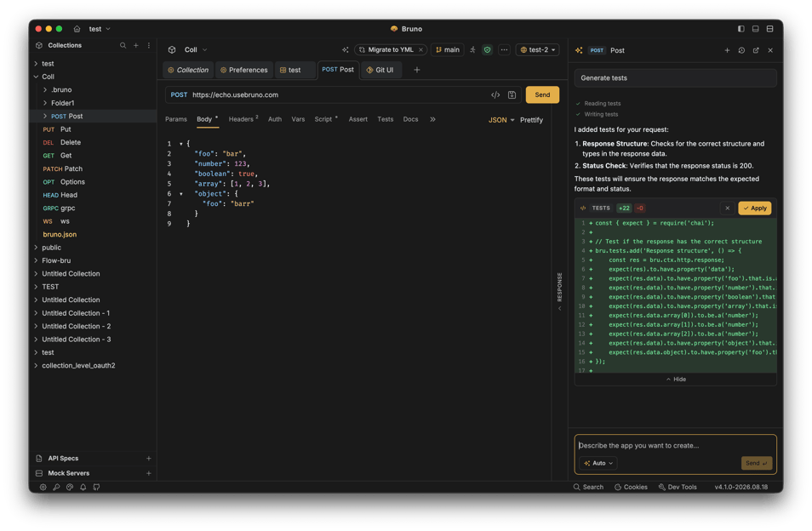Open the main git branch button

448,49
